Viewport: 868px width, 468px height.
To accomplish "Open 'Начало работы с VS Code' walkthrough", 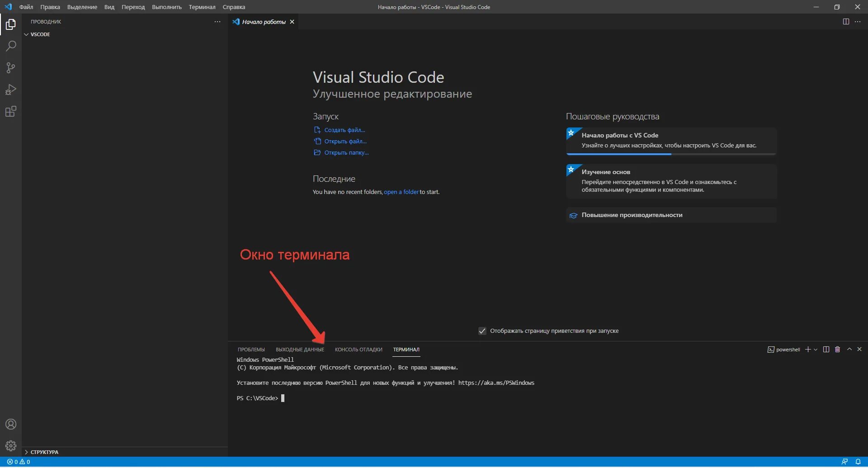I will pos(671,141).
